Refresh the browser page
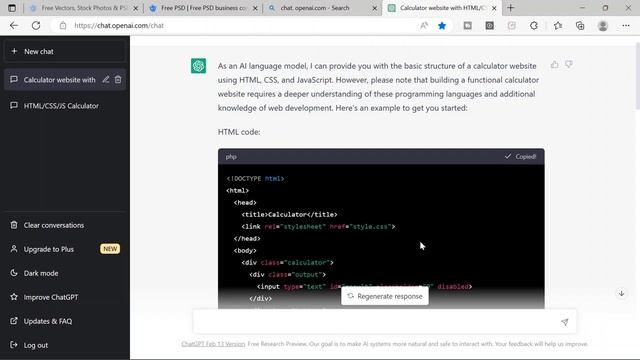The width and height of the screenshot is (640, 360). [36, 25]
